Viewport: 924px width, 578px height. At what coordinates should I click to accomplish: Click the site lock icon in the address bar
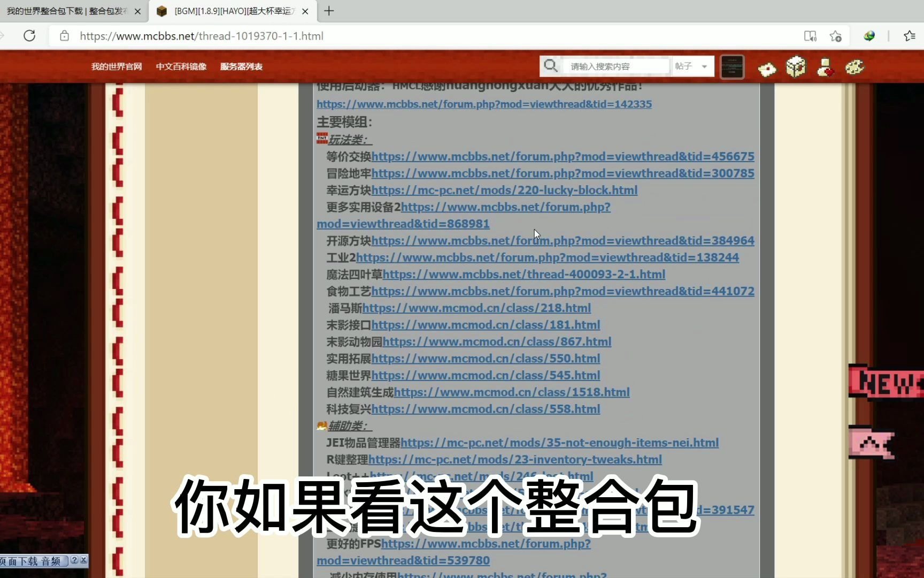pyautogui.click(x=64, y=36)
